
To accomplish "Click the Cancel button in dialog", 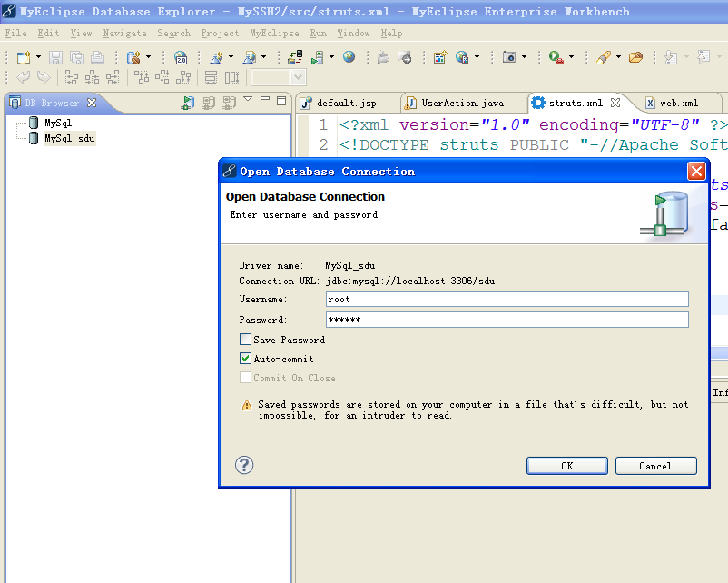I will coord(655,466).
